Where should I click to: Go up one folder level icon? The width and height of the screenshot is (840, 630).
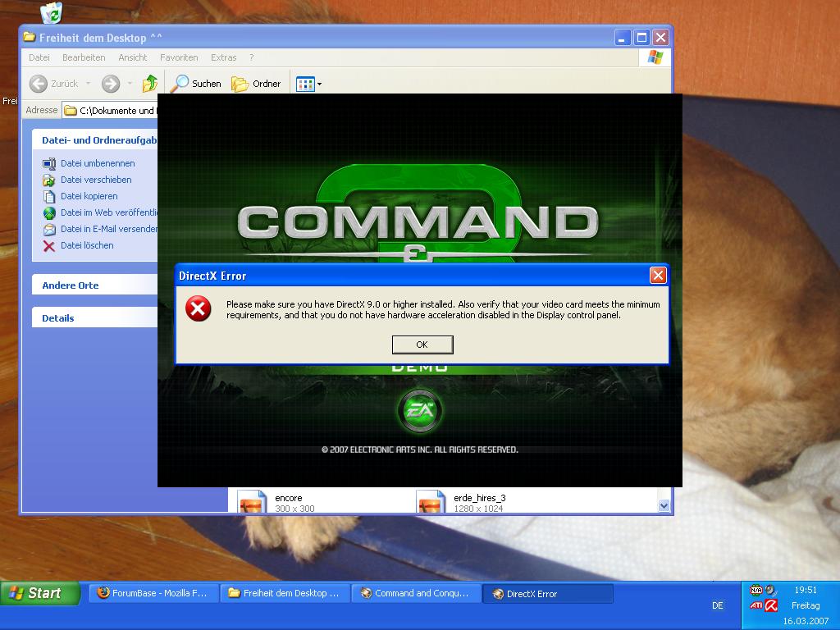click(149, 84)
